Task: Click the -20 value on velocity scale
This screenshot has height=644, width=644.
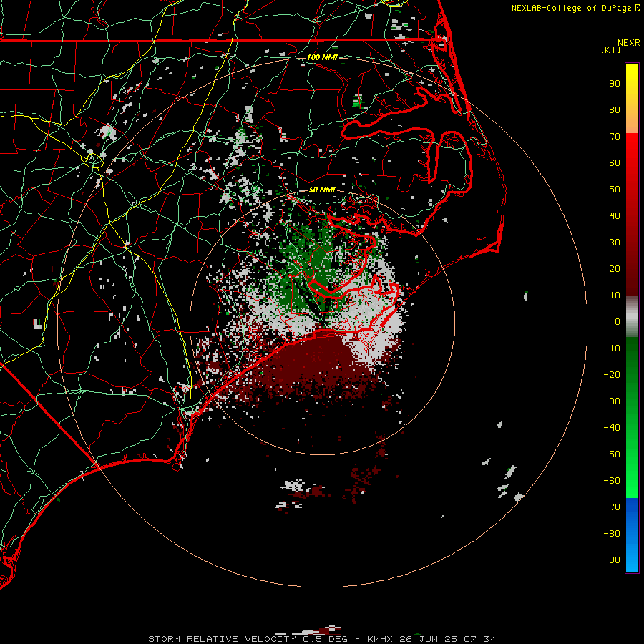Action: coord(612,375)
